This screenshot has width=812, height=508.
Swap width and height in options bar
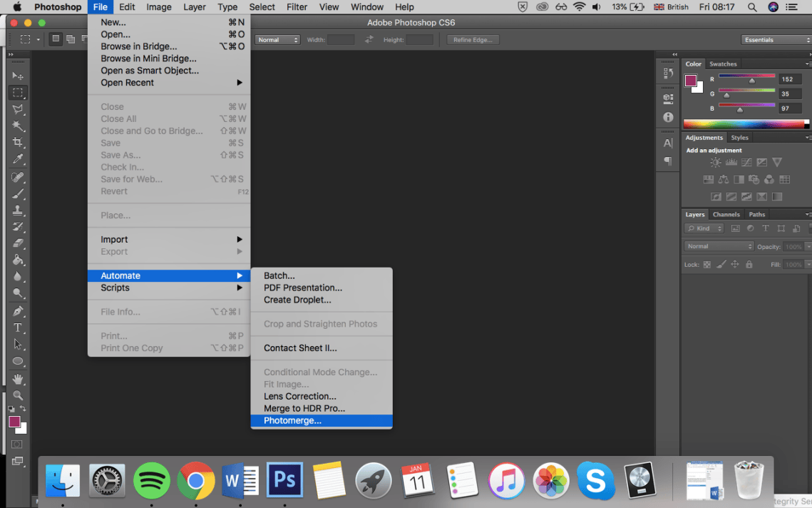369,39
